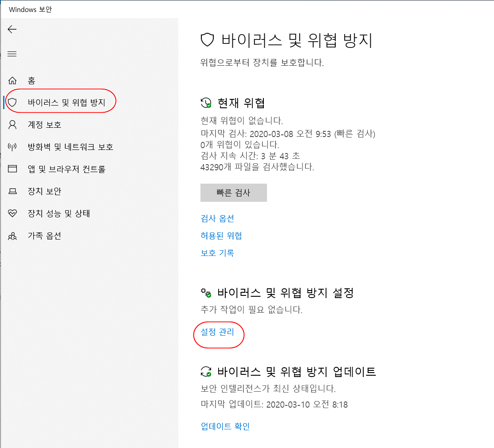
Task: Click the 현재 위협이 없습니다 text
Action: click(x=242, y=120)
